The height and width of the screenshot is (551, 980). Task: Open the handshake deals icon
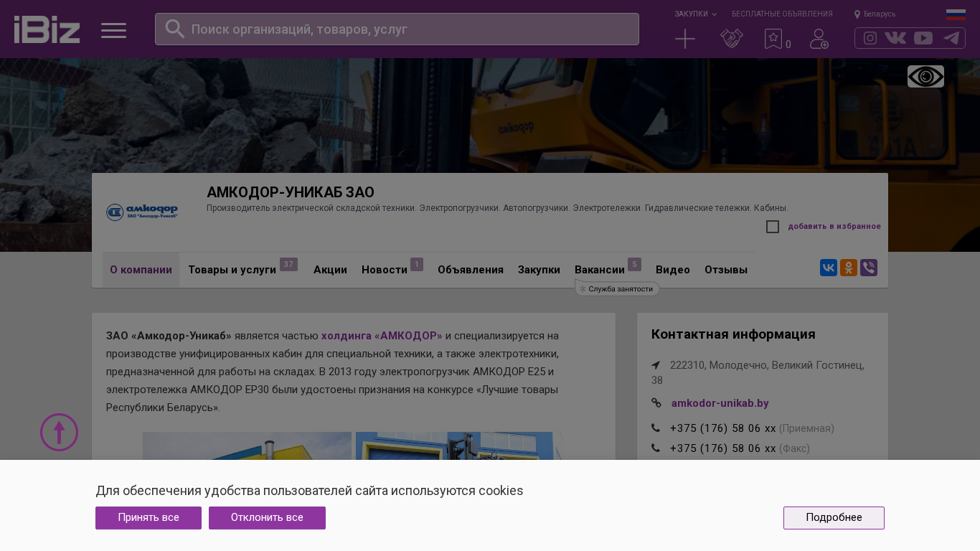[x=732, y=39]
